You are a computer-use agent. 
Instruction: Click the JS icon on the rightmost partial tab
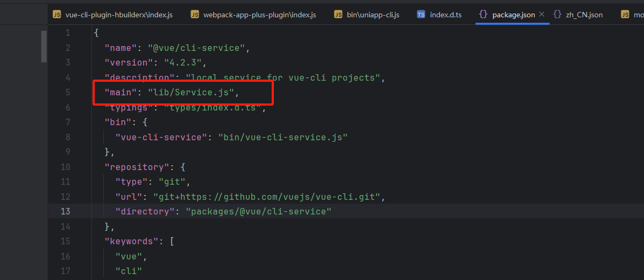(625, 15)
